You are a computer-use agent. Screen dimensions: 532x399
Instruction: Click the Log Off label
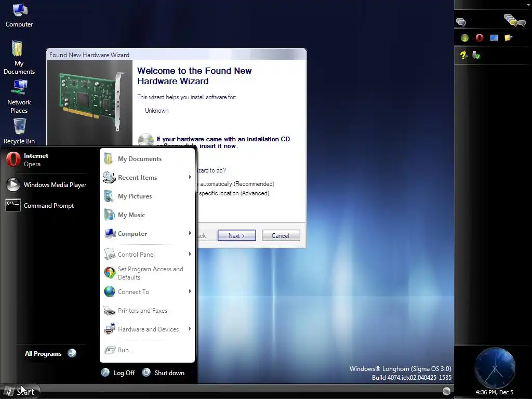(x=124, y=373)
